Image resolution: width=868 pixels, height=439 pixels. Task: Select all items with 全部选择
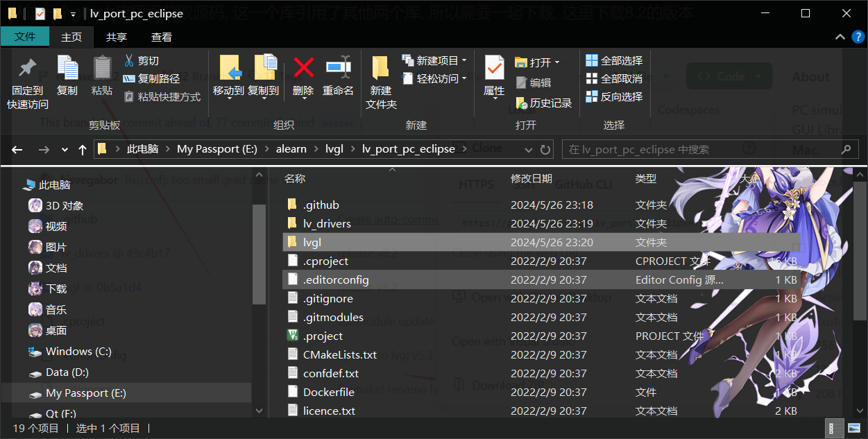[x=614, y=61]
